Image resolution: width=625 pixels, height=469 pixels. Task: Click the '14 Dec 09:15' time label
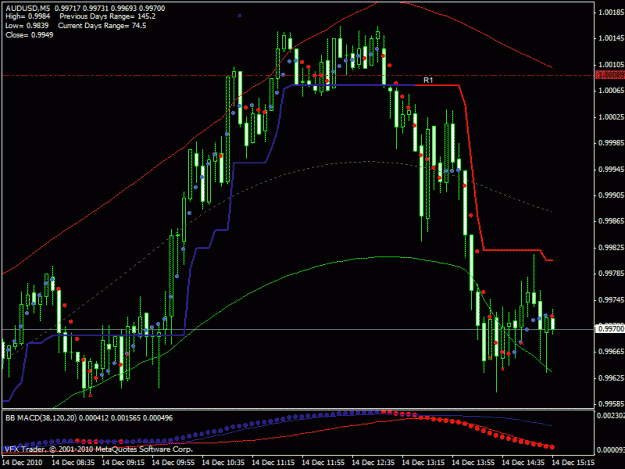point(123,463)
